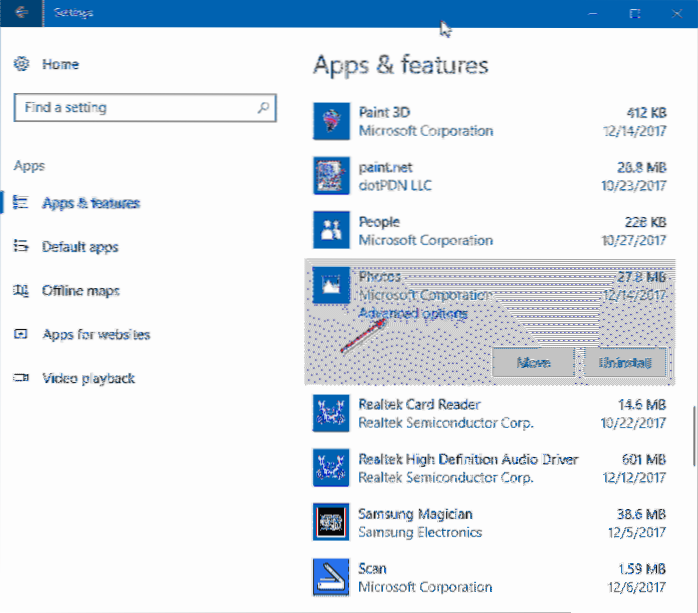
Task: Select the Scan app entry
Action: tap(490, 577)
